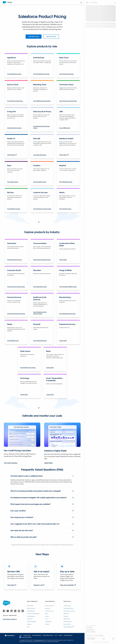Open the Terms of Service footer link

27,635
